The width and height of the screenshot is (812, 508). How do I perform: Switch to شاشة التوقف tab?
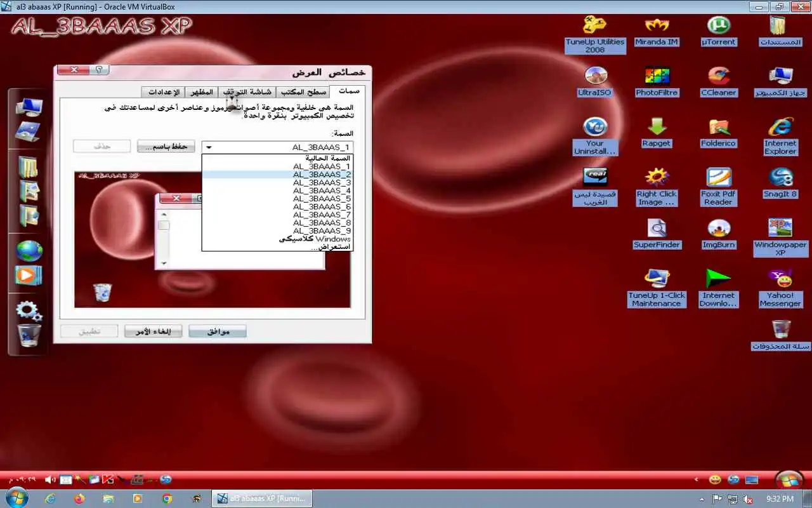(x=247, y=92)
